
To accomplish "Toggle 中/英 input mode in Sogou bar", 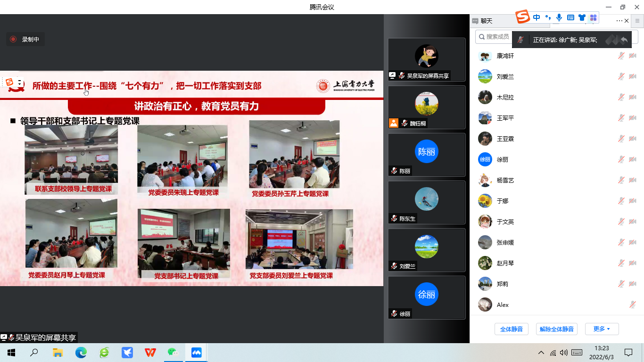I will [x=537, y=18].
